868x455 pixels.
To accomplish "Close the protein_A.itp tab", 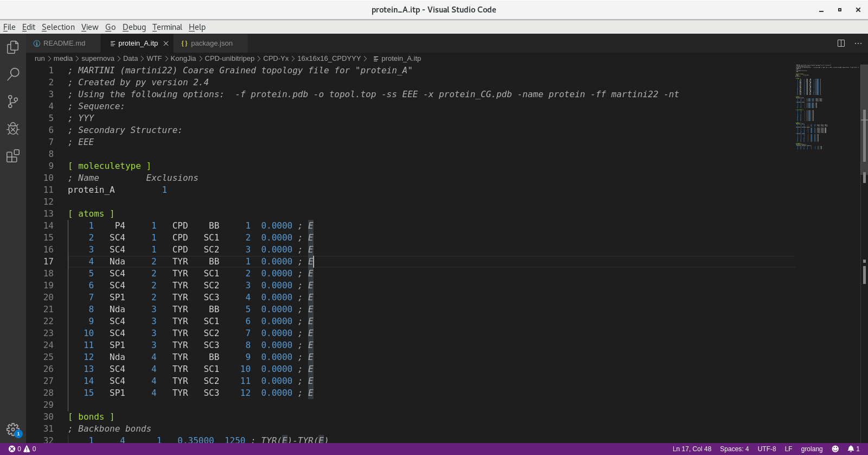I will 166,43.
